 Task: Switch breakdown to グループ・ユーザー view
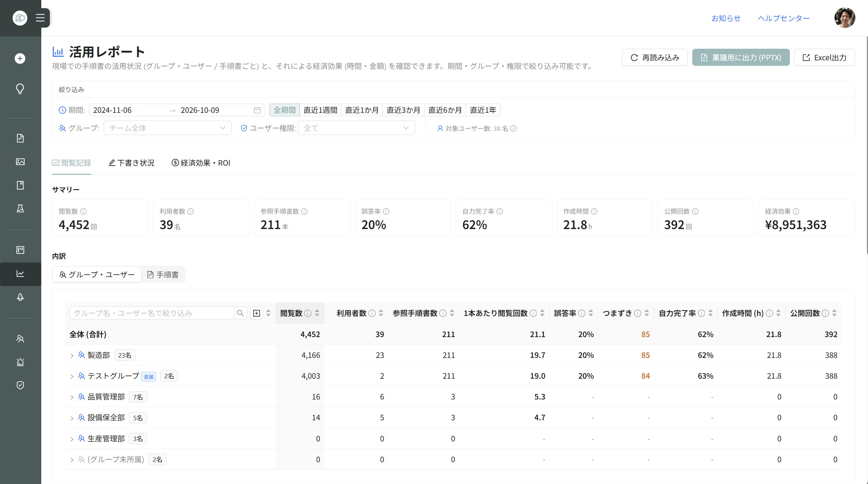coord(97,274)
